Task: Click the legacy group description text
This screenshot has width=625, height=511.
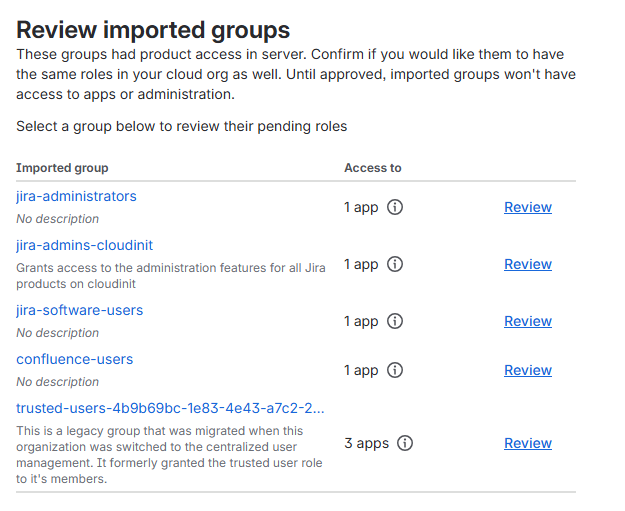Action: point(169,455)
